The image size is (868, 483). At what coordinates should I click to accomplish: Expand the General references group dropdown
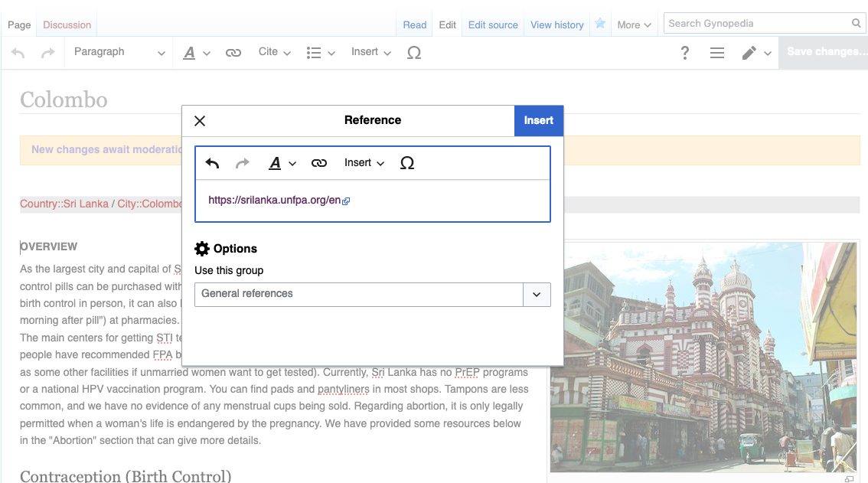pos(536,294)
